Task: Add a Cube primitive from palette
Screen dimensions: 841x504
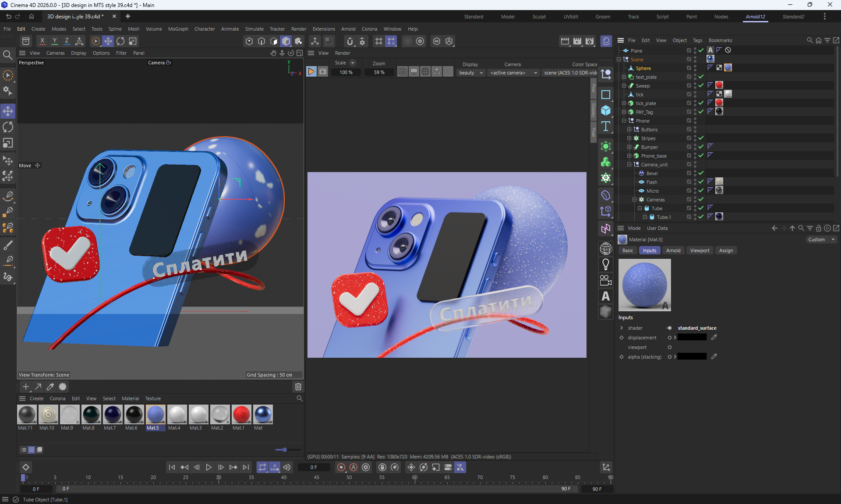Action: point(606,110)
